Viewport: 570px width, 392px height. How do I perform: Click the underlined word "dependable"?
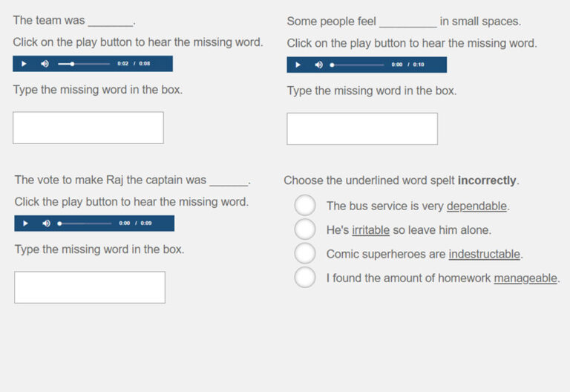click(x=476, y=206)
